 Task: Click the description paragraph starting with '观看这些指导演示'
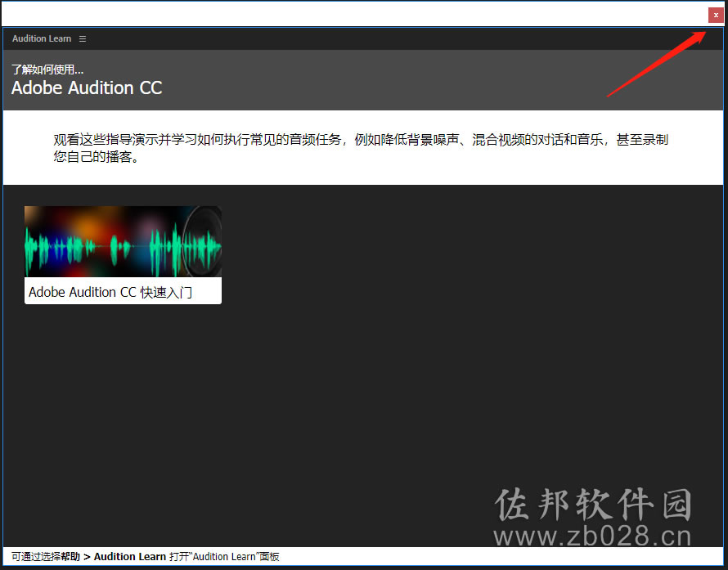pos(360,147)
